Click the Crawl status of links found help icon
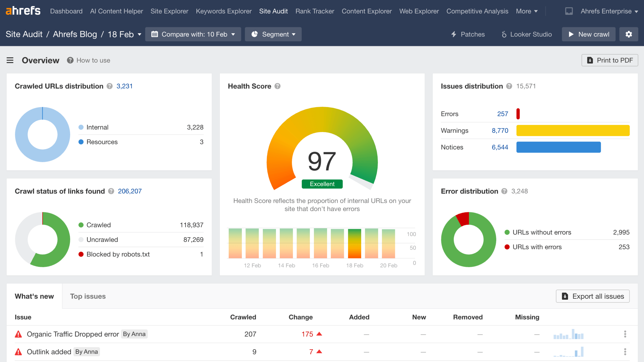The height and width of the screenshot is (362, 644). 111,191
